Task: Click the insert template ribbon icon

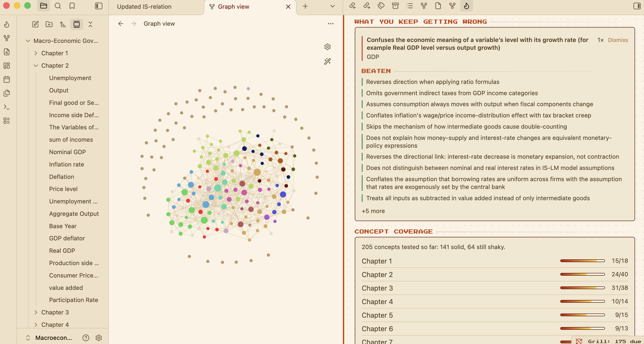Action: pos(7,93)
